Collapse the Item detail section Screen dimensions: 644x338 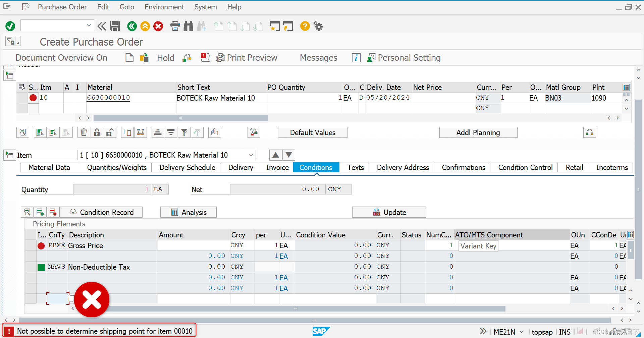[x=10, y=155]
